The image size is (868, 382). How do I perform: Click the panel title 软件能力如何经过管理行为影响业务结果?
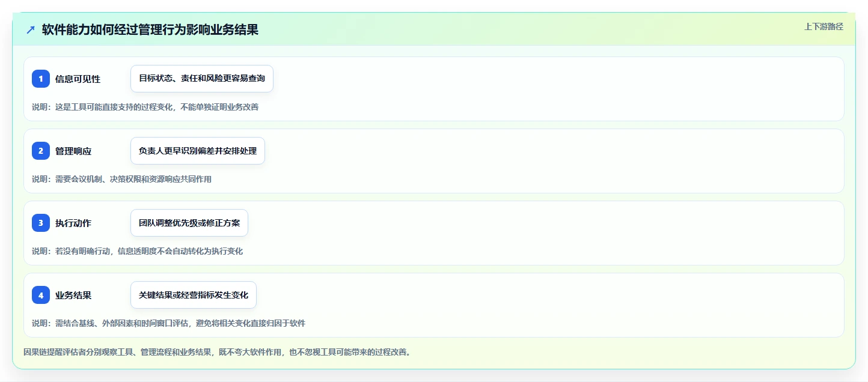(150, 29)
